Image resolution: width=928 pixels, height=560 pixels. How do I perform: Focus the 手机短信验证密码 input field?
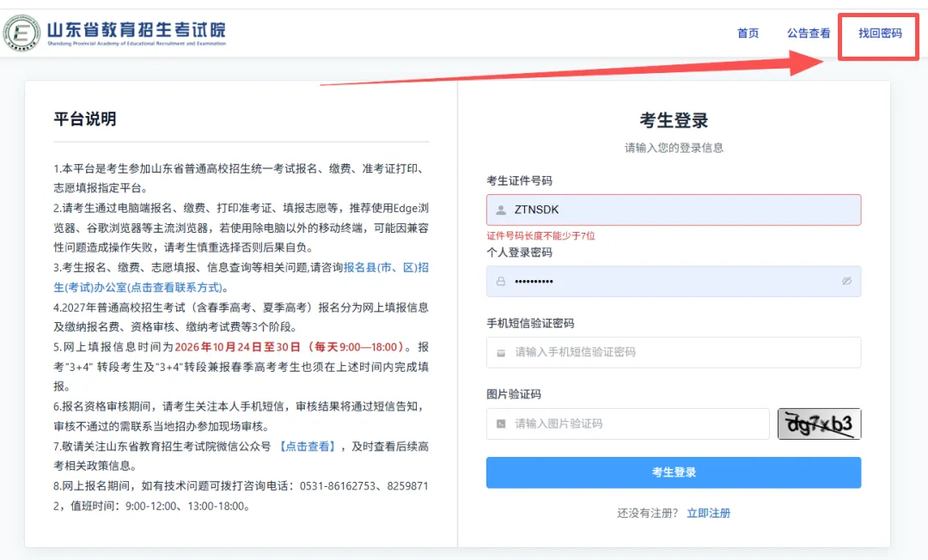tap(674, 352)
